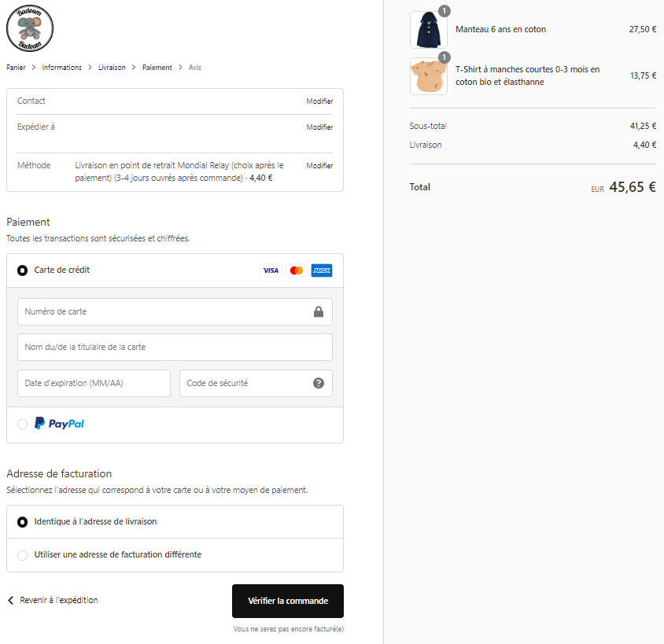Select the Carte de crédit radio button
The image size is (664, 644).
click(x=23, y=270)
